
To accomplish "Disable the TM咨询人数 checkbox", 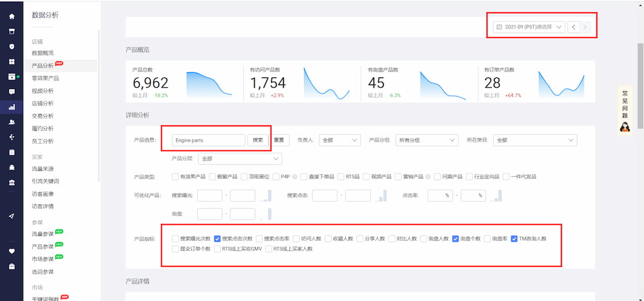I will [515, 238].
